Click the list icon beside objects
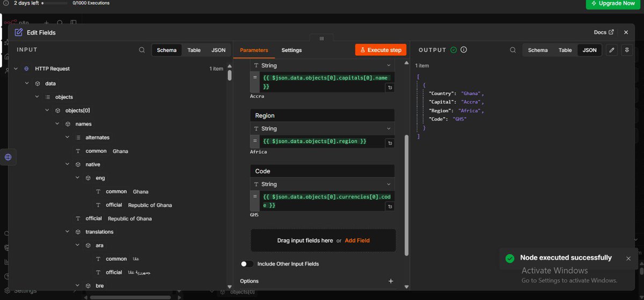 click(x=47, y=97)
